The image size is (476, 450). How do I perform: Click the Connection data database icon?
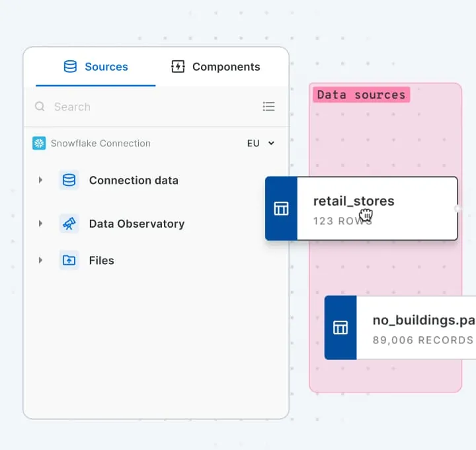(x=69, y=180)
